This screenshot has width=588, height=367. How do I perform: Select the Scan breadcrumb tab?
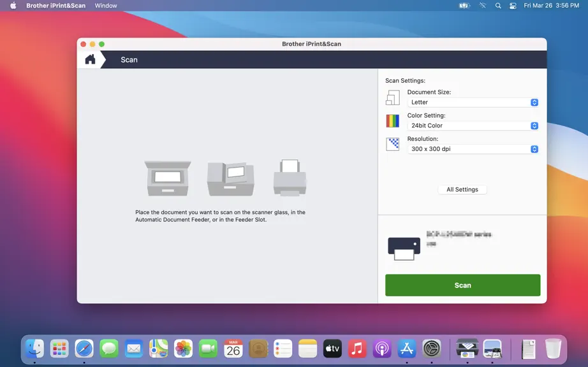click(x=129, y=59)
